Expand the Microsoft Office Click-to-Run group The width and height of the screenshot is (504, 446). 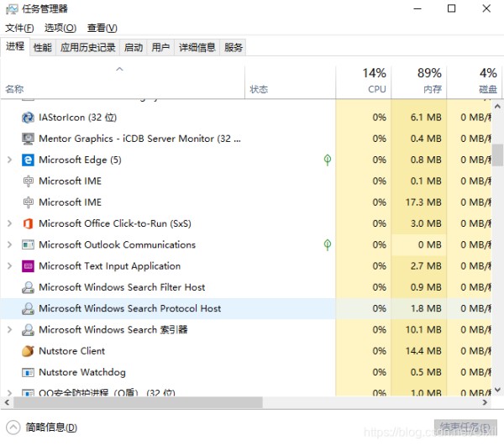(9, 223)
